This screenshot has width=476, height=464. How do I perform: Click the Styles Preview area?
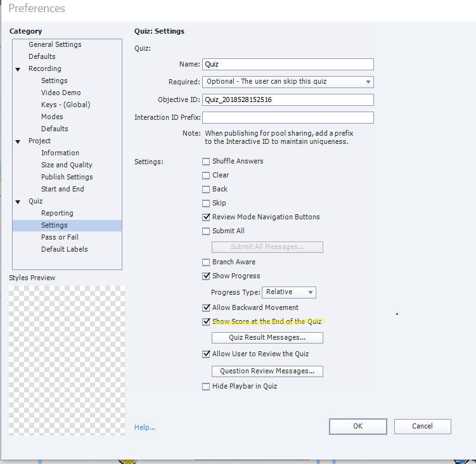(x=67, y=361)
